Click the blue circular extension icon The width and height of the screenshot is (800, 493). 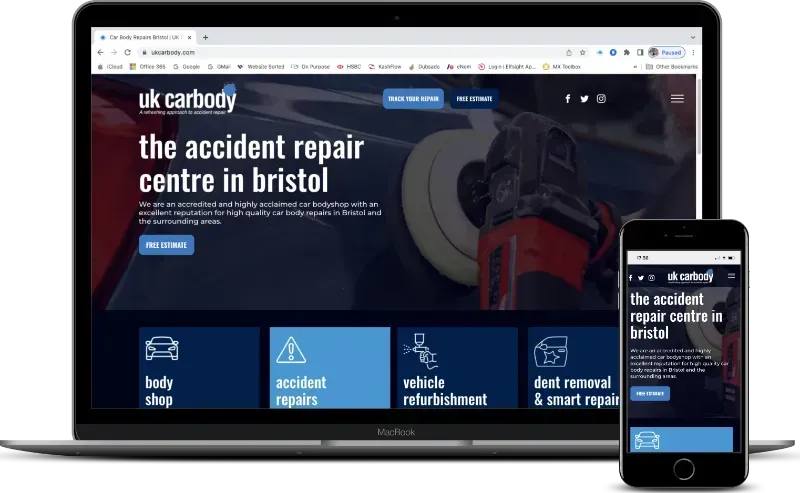pyautogui.click(x=613, y=52)
